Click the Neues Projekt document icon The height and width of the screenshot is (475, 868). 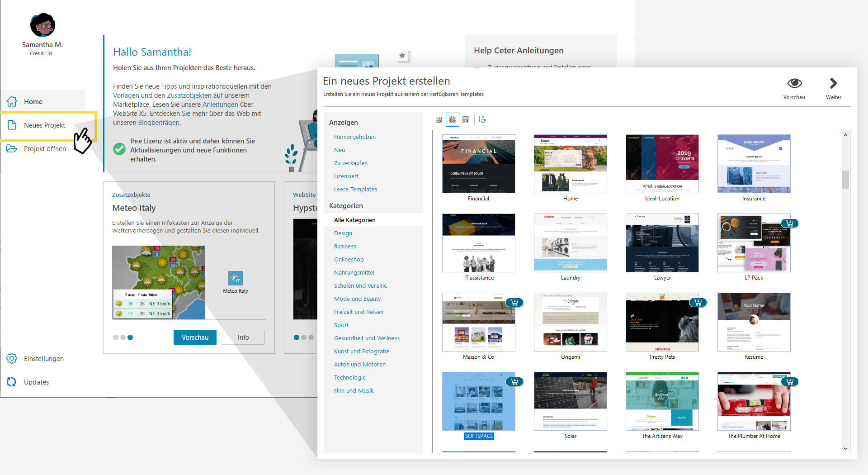coord(12,125)
